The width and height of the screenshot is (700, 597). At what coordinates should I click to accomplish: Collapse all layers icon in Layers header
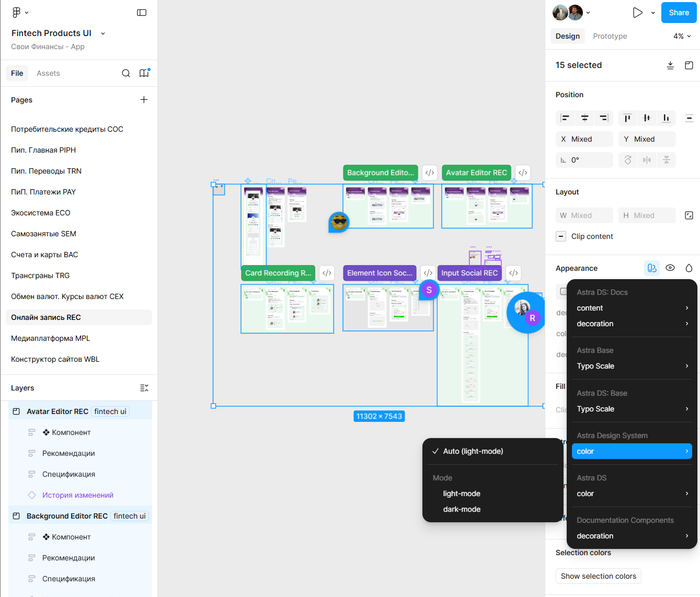tap(144, 388)
